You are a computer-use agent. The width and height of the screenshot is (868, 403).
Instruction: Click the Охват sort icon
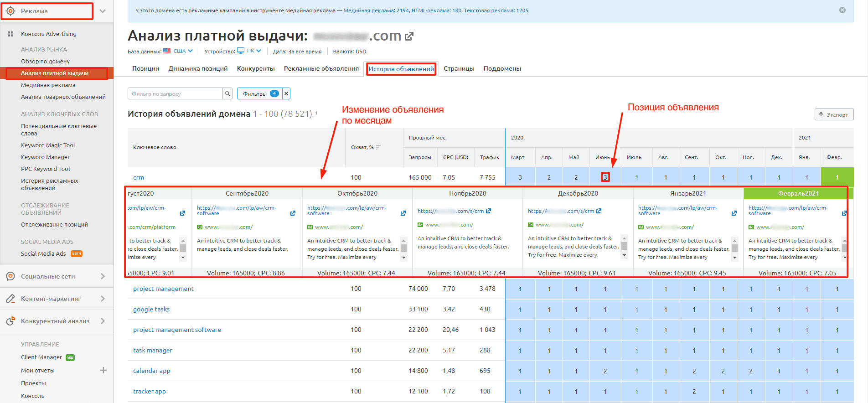(x=378, y=147)
